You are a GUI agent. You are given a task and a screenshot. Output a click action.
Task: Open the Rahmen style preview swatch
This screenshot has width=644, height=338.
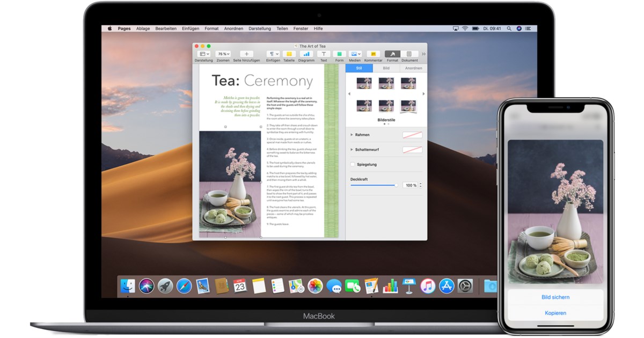click(x=412, y=135)
